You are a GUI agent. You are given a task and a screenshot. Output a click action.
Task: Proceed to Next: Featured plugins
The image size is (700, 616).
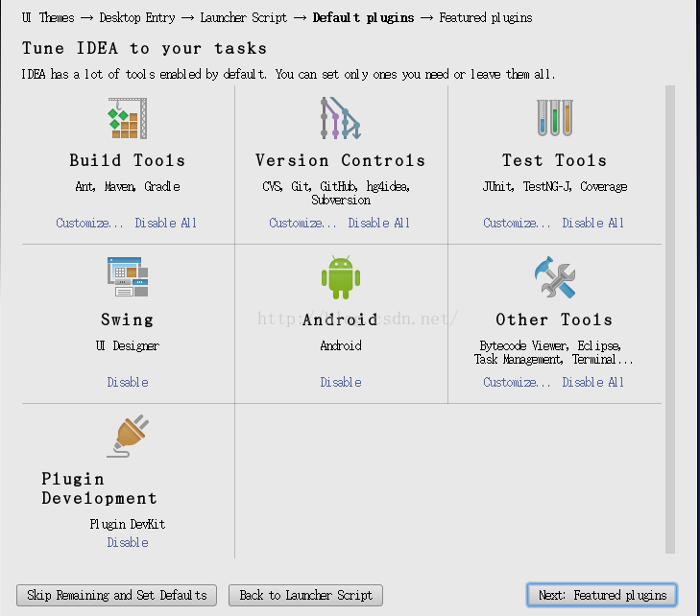602,596
